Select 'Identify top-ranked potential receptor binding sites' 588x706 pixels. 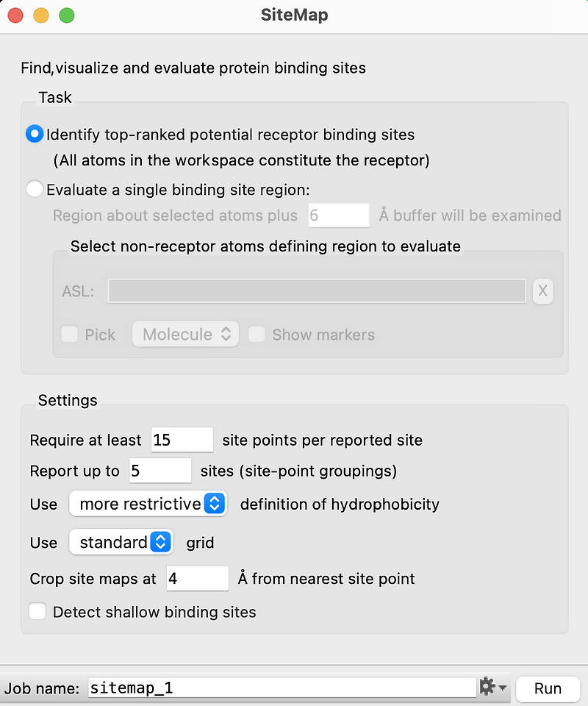pyautogui.click(x=35, y=134)
